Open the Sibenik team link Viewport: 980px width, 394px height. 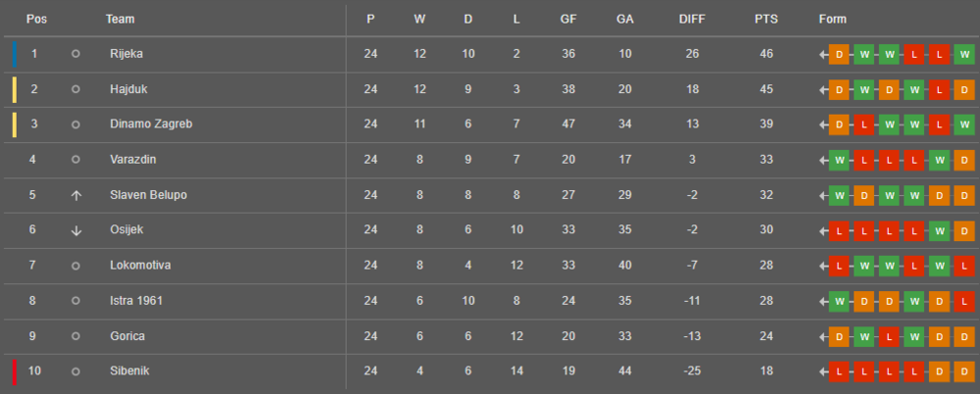coord(129,371)
